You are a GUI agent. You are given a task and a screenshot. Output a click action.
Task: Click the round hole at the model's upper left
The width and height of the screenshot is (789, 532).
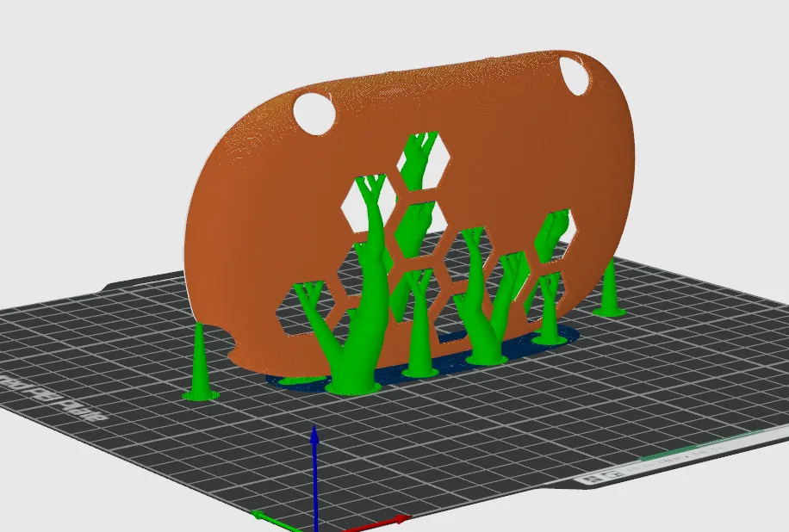point(314,113)
